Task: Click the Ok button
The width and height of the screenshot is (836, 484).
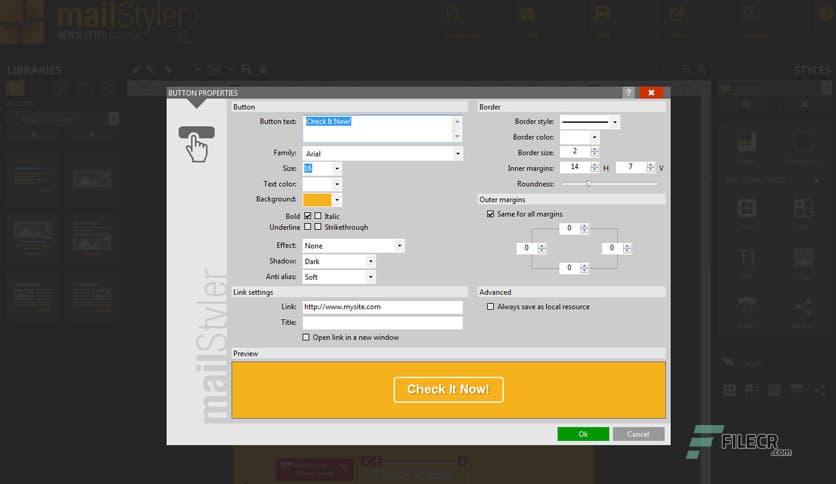Action: click(x=583, y=434)
